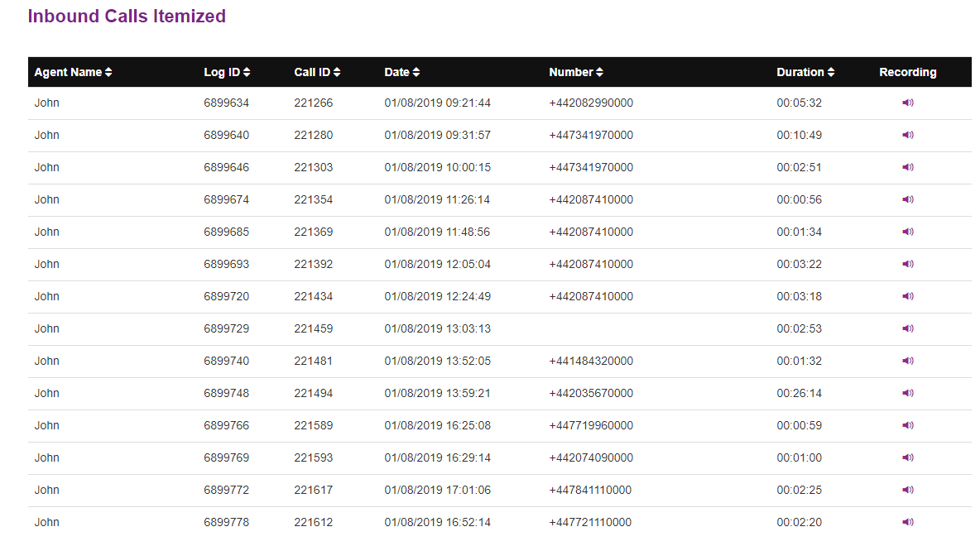Play recording for call ID 221434

(907, 296)
